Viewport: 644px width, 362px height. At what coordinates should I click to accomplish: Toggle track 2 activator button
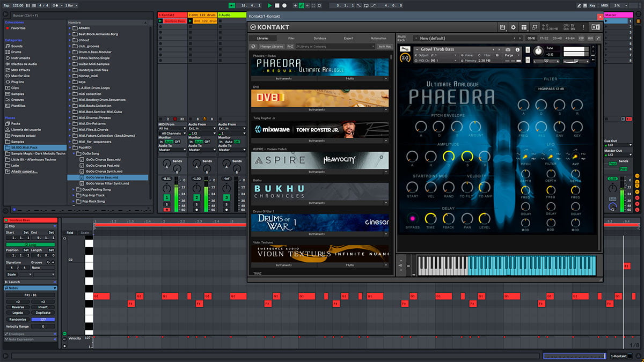click(196, 198)
